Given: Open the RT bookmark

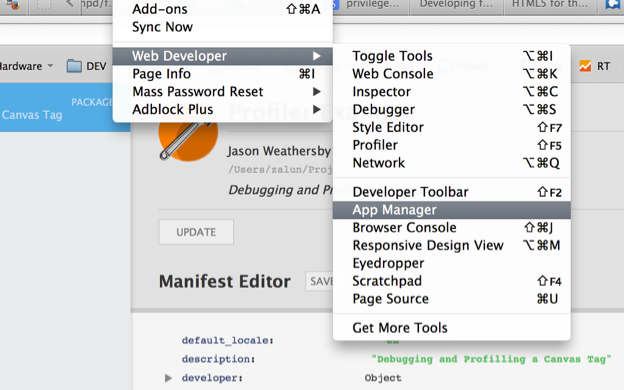Looking at the screenshot, I should coord(595,66).
